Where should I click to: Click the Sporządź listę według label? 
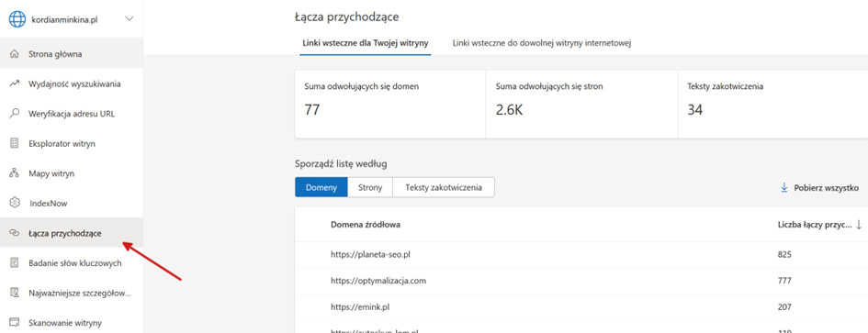pos(341,163)
